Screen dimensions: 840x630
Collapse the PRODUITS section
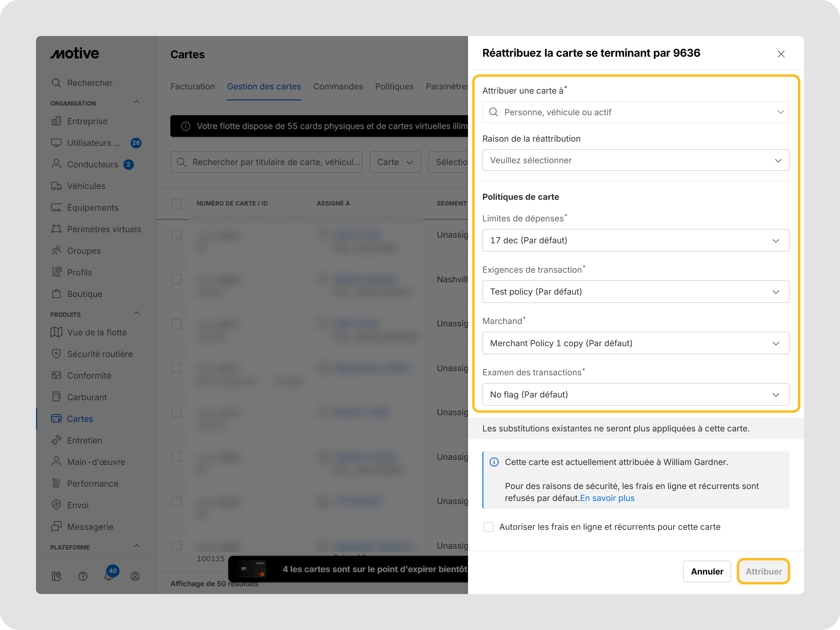pyautogui.click(x=137, y=313)
